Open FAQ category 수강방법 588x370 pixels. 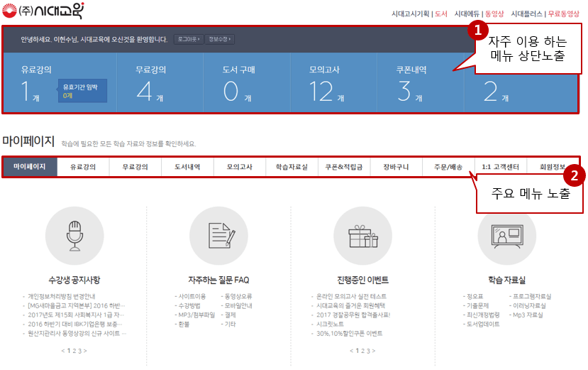[x=189, y=306]
